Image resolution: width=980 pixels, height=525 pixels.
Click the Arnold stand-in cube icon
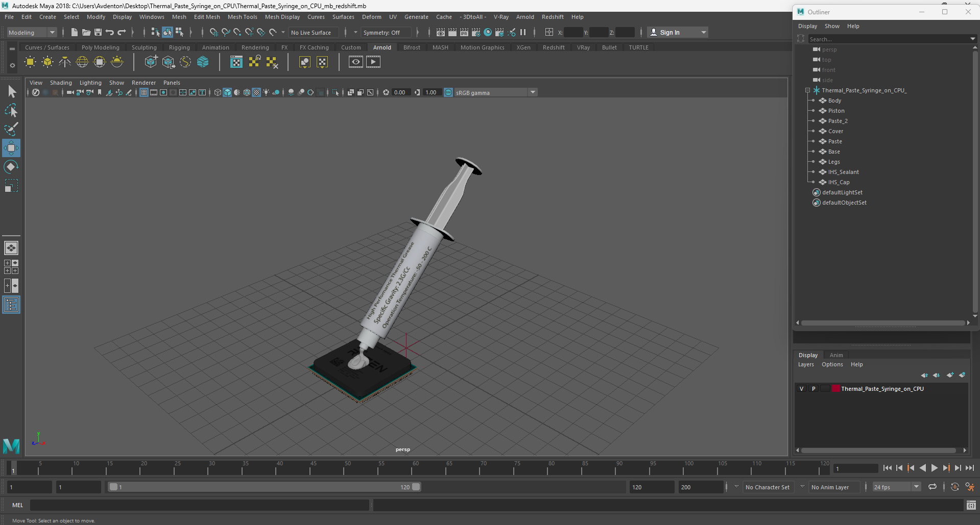tap(151, 62)
